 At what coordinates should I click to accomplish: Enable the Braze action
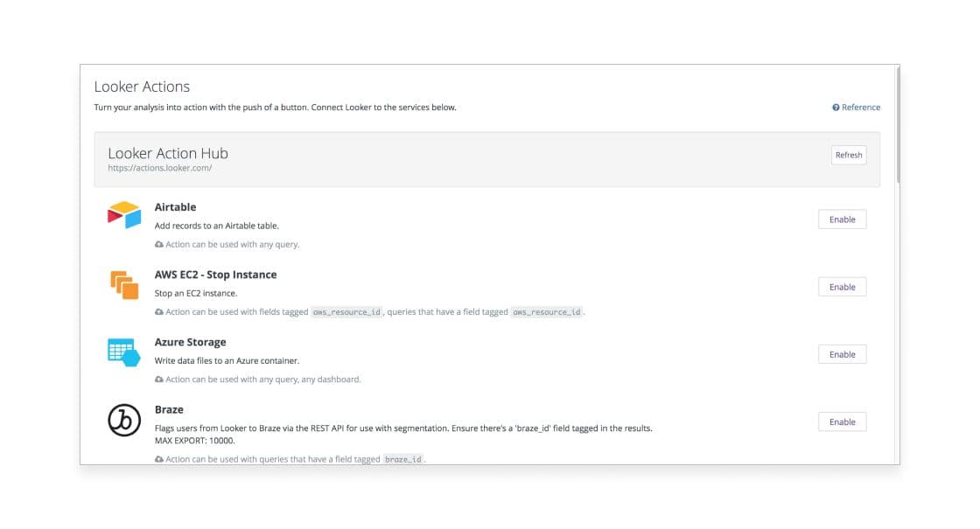(842, 421)
